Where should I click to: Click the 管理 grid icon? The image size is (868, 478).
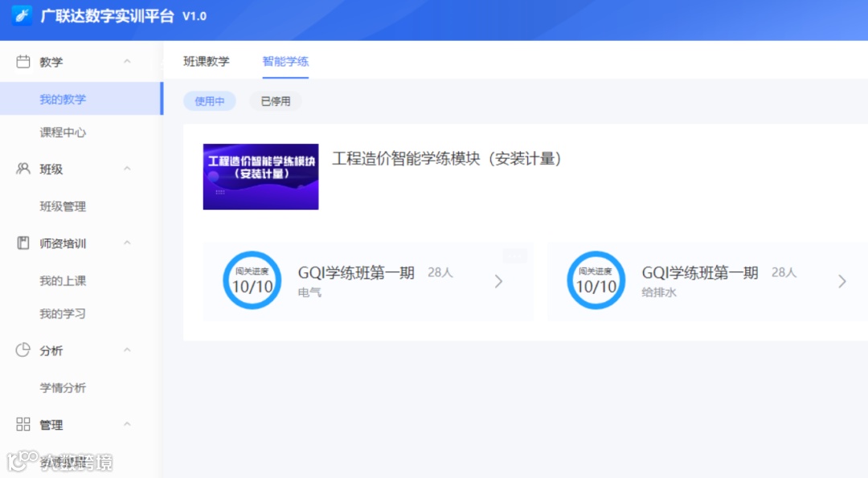coord(23,424)
